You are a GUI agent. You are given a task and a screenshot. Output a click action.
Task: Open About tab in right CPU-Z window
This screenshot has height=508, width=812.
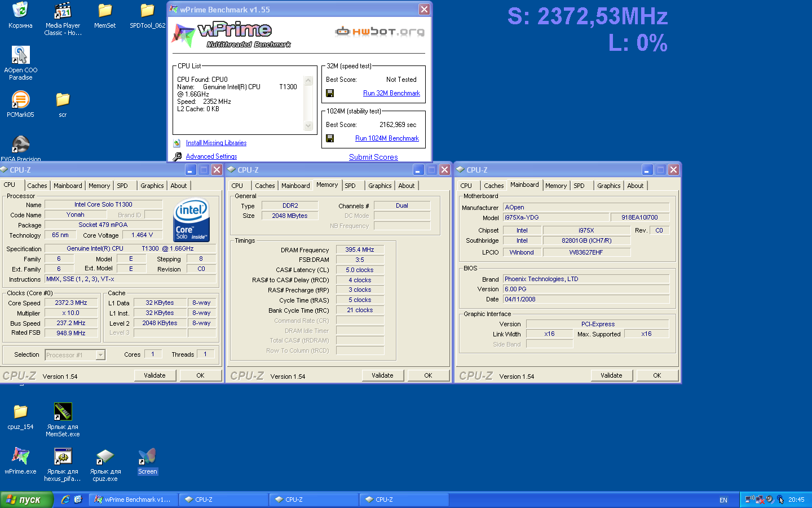(x=636, y=186)
